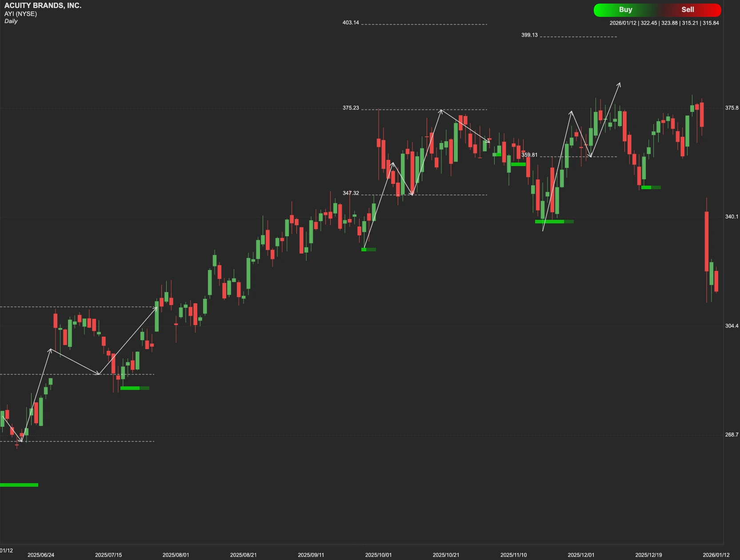Image resolution: width=740 pixels, height=560 pixels.
Task: Click the 268.7 price axis label
Action: pyautogui.click(x=732, y=435)
